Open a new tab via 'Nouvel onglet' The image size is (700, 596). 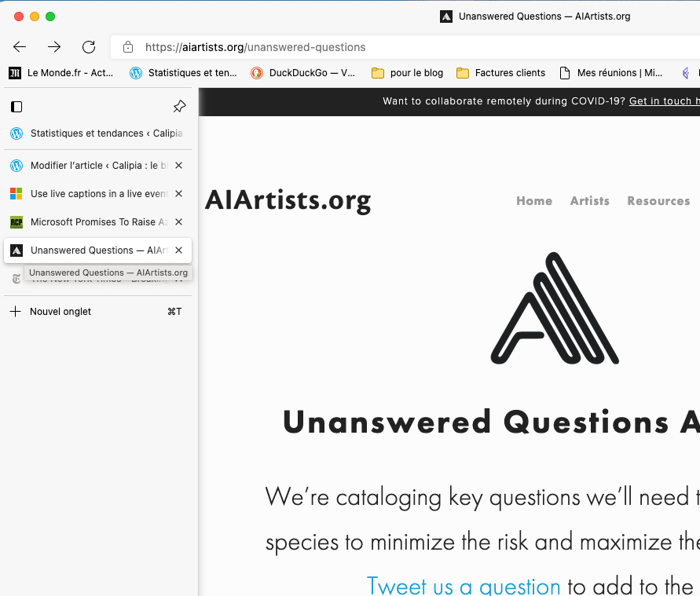(60, 312)
